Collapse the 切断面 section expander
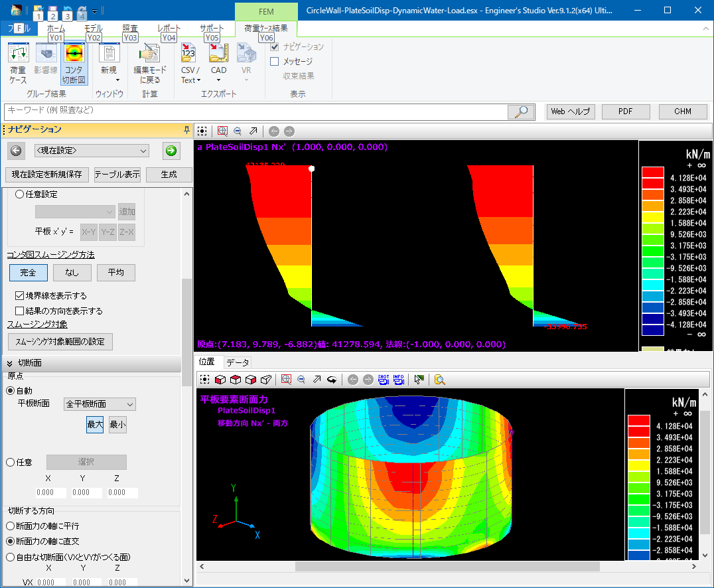 11,363
